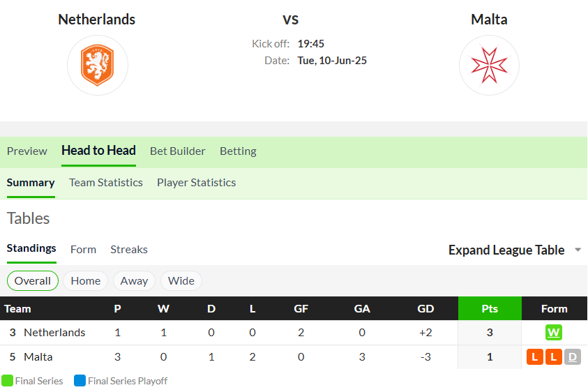Select the Wide table filter
This screenshot has height=392, width=588.
pos(181,280)
